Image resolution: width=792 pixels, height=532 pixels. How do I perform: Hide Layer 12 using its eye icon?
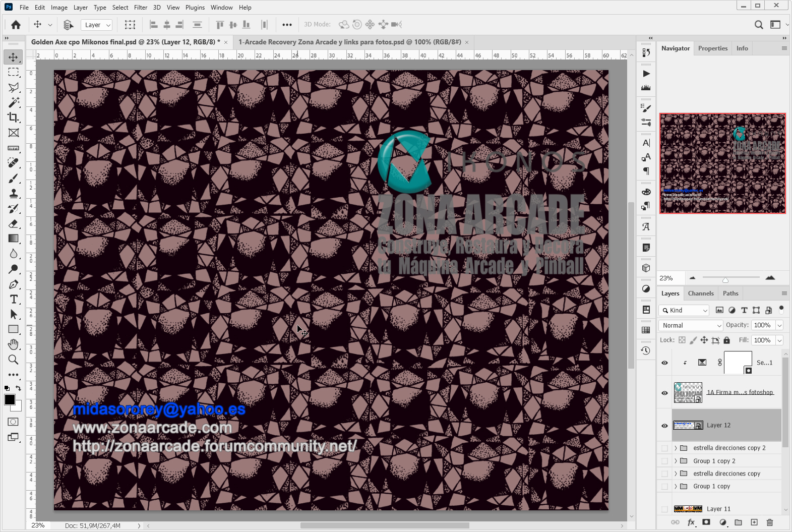point(664,426)
